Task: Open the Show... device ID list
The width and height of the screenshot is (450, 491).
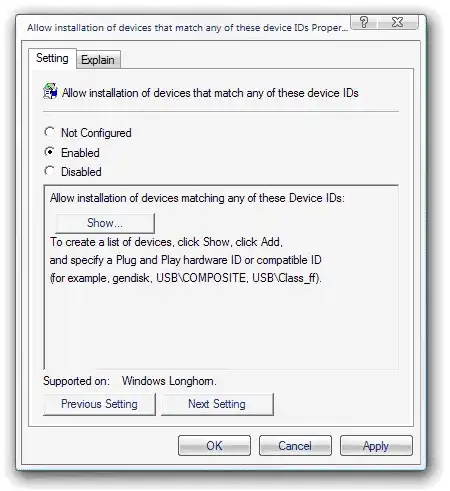Action: [x=105, y=223]
